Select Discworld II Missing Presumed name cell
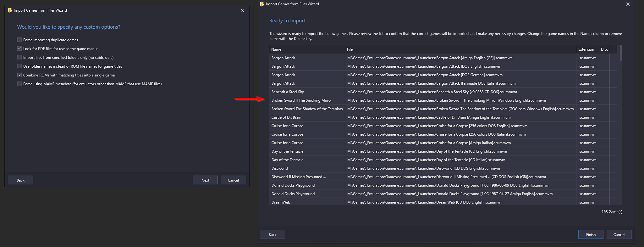The width and height of the screenshot is (644, 247). [x=307, y=177]
